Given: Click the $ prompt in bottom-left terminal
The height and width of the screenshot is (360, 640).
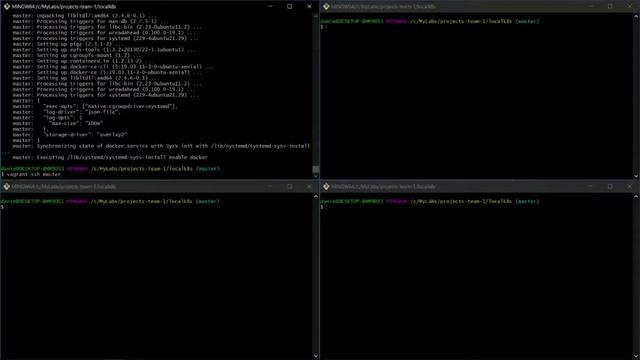Looking at the screenshot, I should click(2, 207).
